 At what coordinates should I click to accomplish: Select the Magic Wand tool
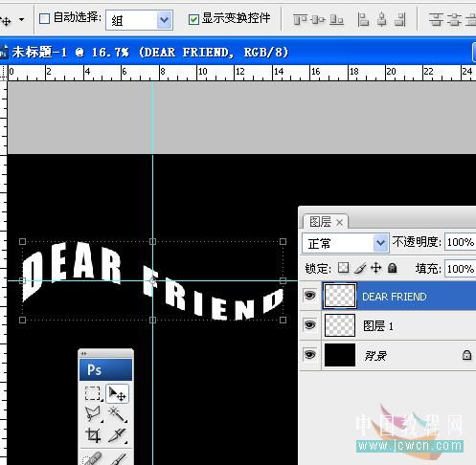click(117, 414)
